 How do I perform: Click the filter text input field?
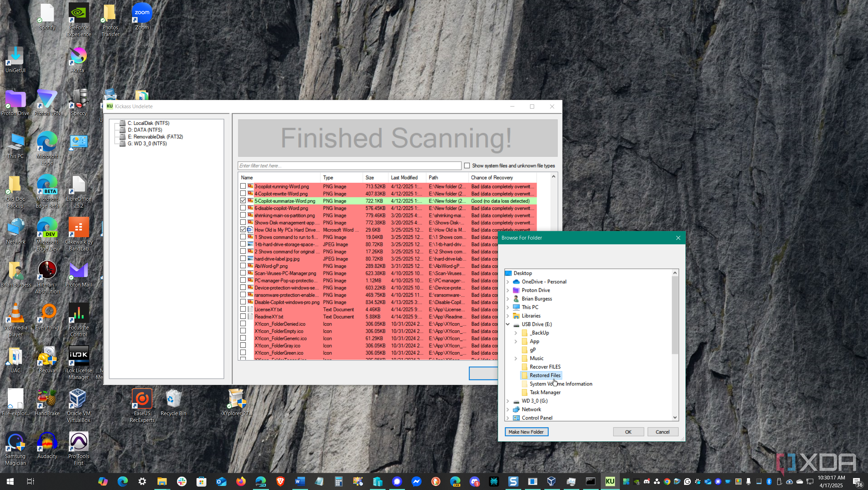click(350, 166)
